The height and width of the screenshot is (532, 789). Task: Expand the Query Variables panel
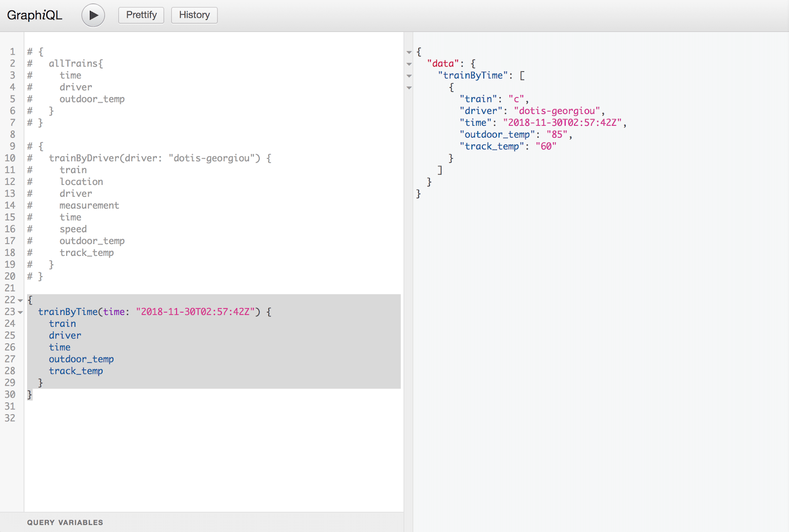[x=65, y=522]
